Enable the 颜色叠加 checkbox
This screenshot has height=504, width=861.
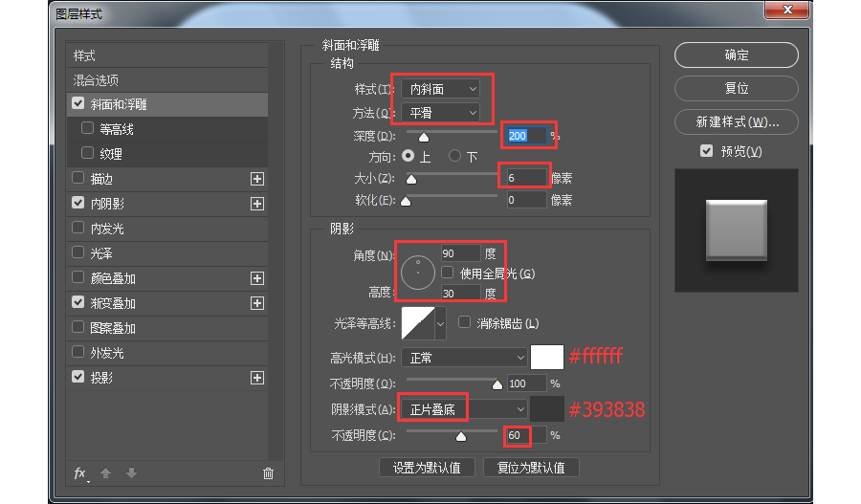coord(78,277)
